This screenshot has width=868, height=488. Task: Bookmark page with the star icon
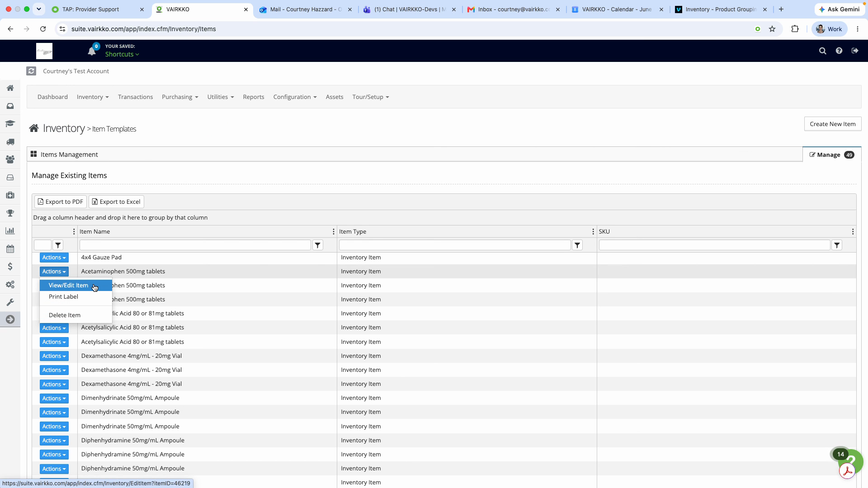pyautogui.click(x=772, y=29)
